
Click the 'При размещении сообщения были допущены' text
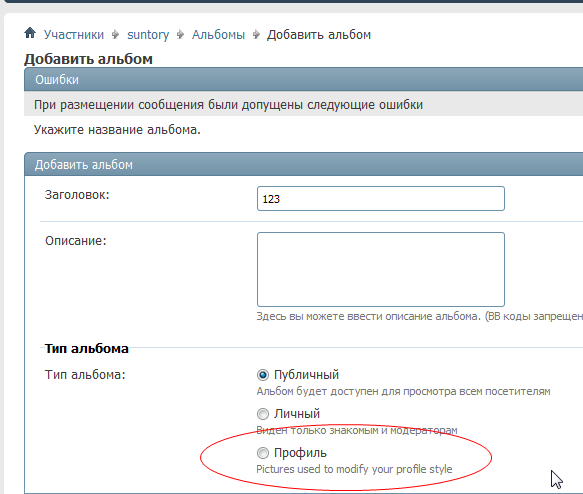(228, 105)
